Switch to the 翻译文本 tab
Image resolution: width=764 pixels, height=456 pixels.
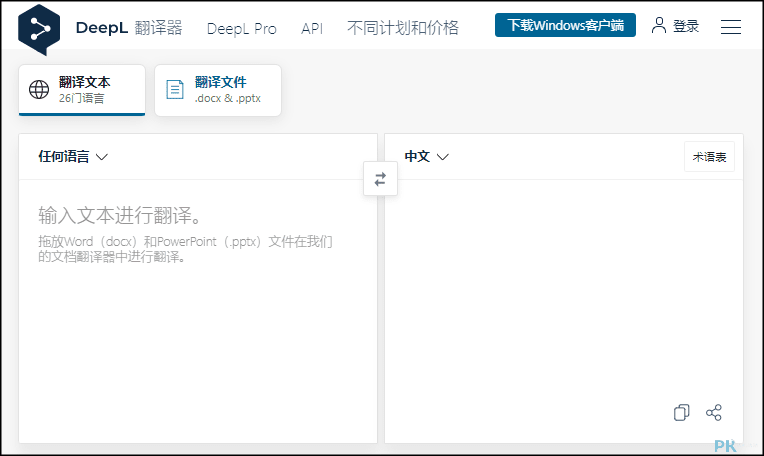82,90
